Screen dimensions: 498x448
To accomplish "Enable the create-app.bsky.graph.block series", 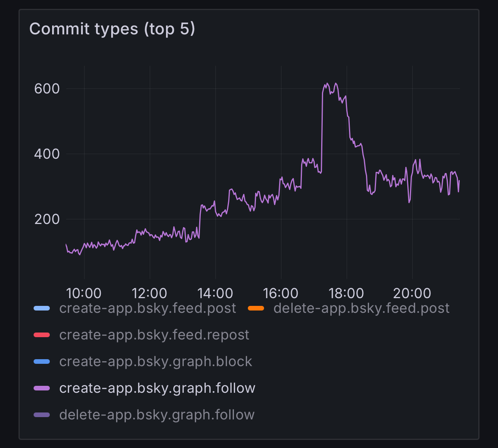I will click(x=156, y=361).
